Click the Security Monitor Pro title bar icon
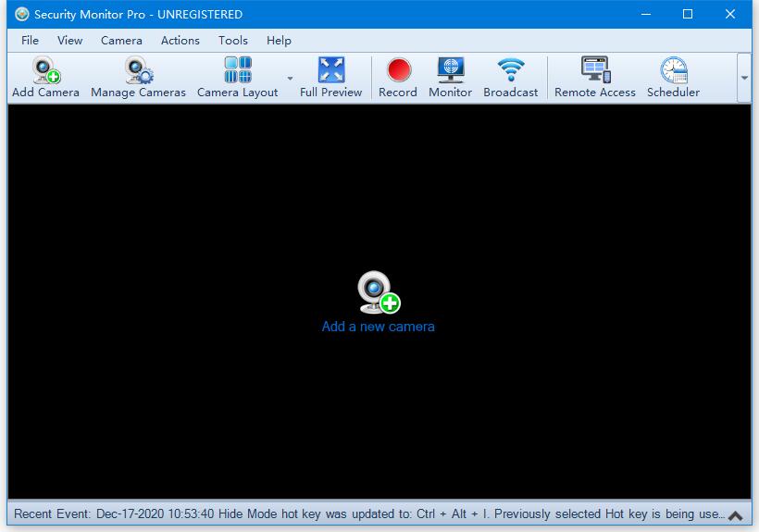 (22, 14)
